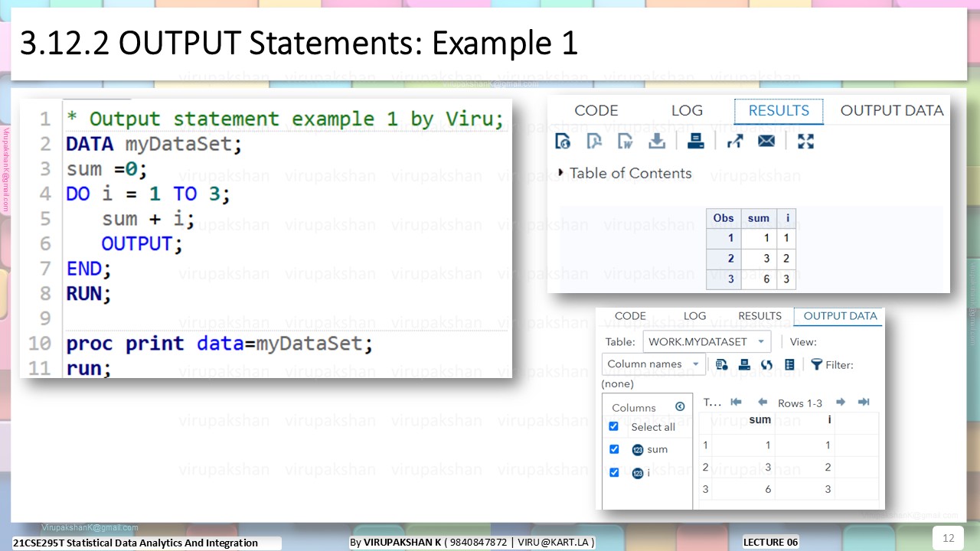Download results as PDF file
This screenshot has height=551, width=980.
(x=594, y=141)
